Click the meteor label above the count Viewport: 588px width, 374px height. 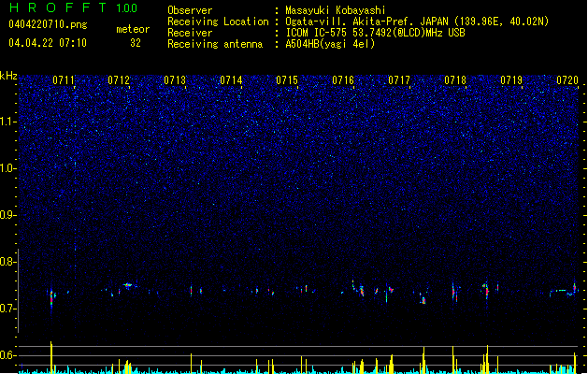pyautogui.click(x=133, y=29)
